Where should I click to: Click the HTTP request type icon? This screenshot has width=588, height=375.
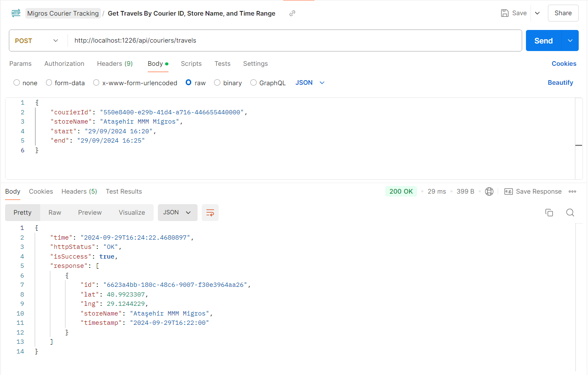coord(16,13)
